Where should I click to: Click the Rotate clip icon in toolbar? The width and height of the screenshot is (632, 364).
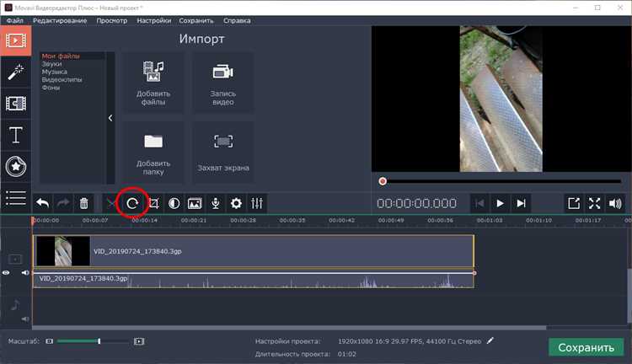(132, 203)
